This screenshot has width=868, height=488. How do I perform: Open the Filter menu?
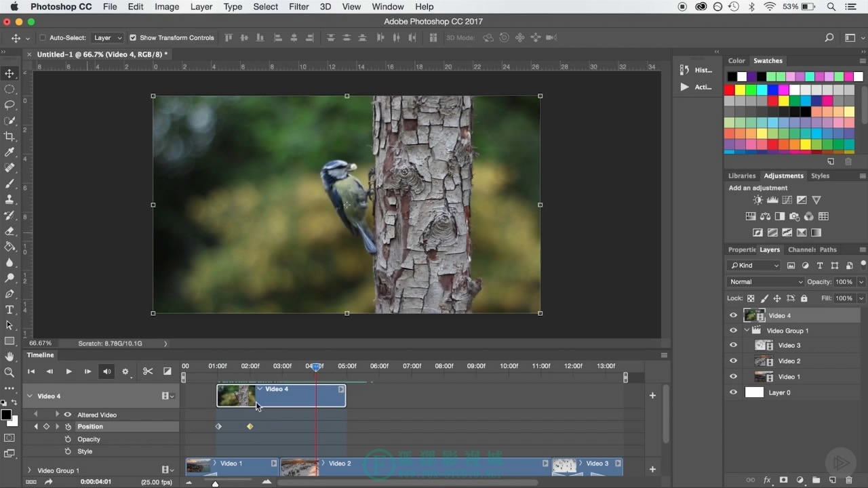pos(299,7)
